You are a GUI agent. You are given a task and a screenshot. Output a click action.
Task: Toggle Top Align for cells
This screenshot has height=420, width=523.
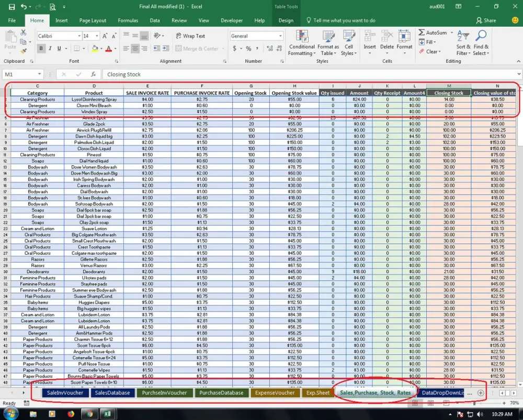[126, 36]
